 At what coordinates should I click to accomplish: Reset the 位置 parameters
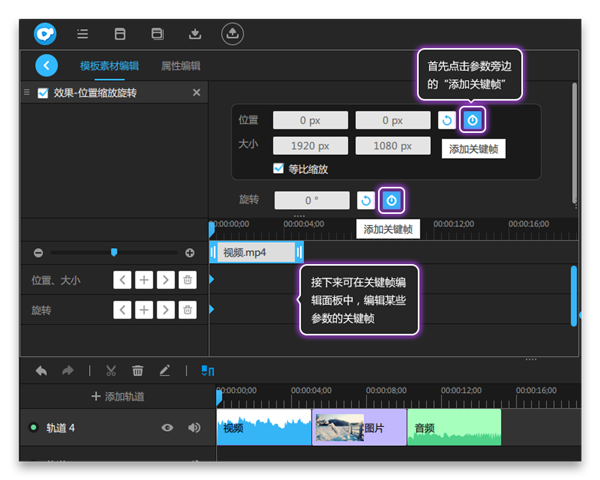[x=447, y=120]
